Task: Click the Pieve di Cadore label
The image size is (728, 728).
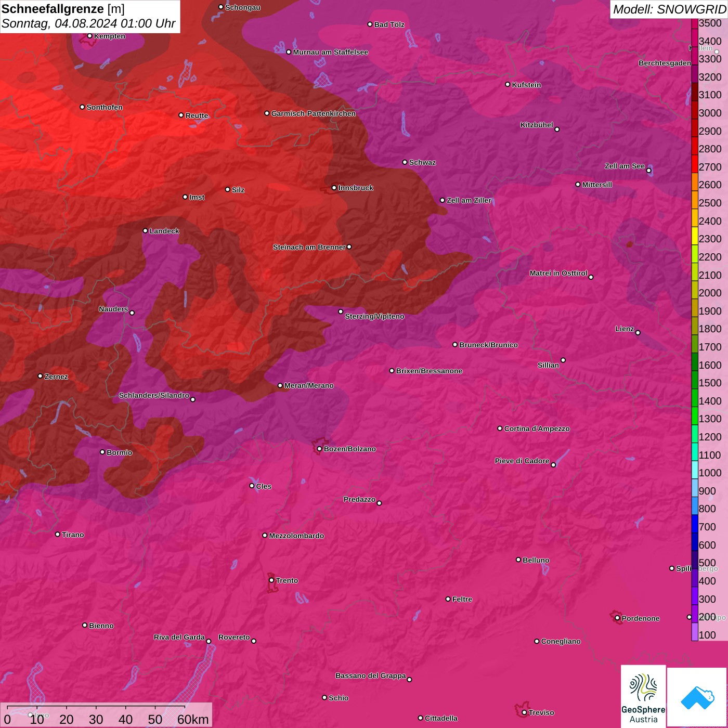Action: pos(522,461)
